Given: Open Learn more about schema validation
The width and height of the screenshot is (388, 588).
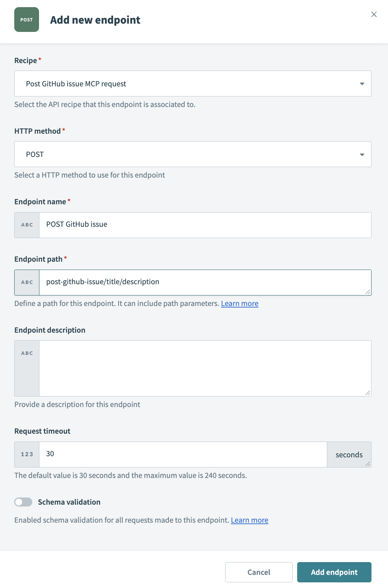Looking at the screenshot, I should click(249, 520).
